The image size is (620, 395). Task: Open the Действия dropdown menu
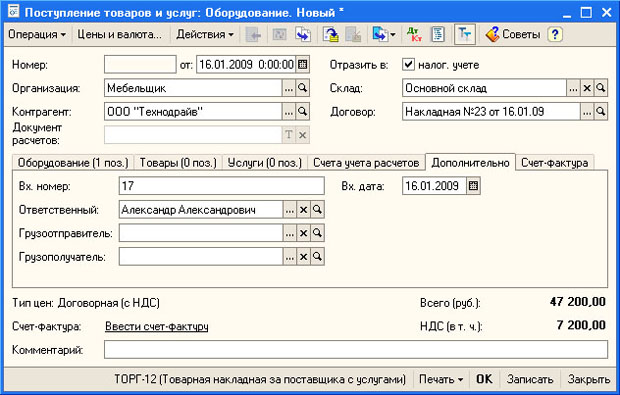click(205, 34)
